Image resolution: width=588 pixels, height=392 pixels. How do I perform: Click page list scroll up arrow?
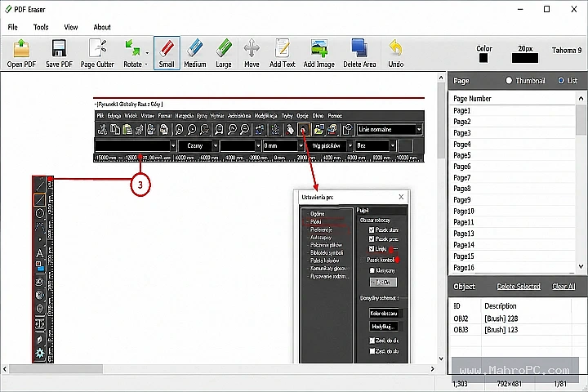click(x=581, y=98)
